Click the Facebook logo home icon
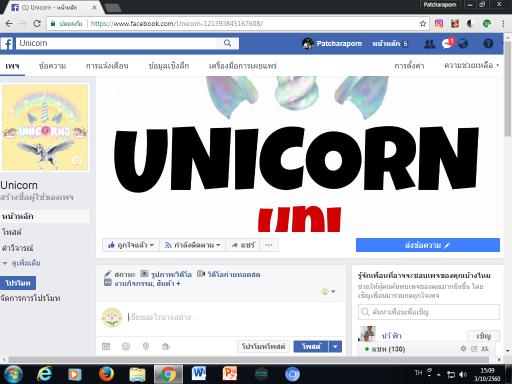 coord(7,44)
